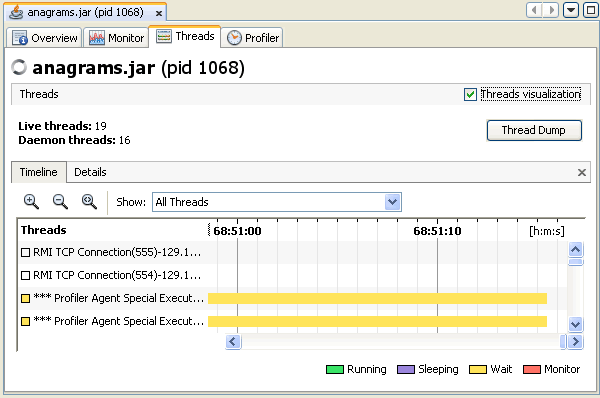600x398 pixels.
Task: Click the Profiler clock icon
Action: pos(234,38)
